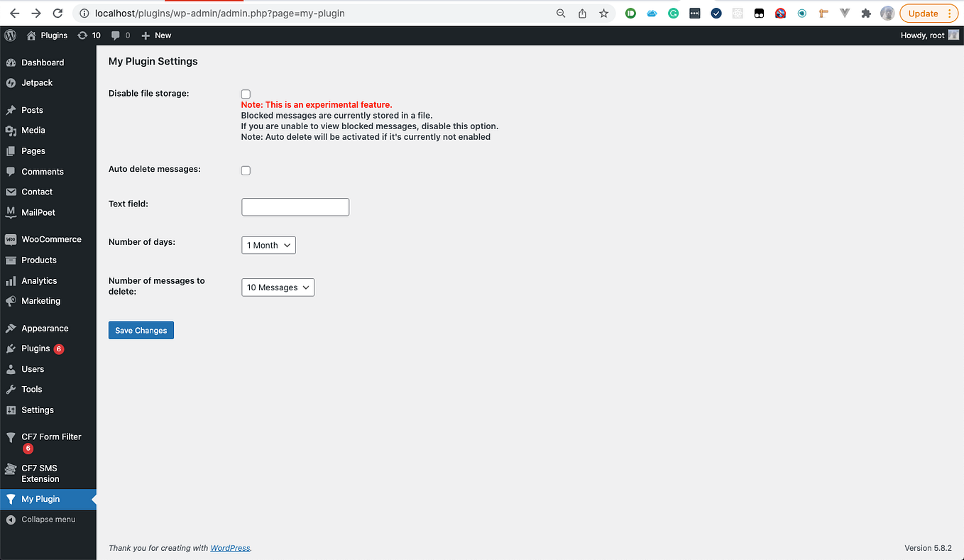
Task: Click the Save Changes button
Action: 141,330
